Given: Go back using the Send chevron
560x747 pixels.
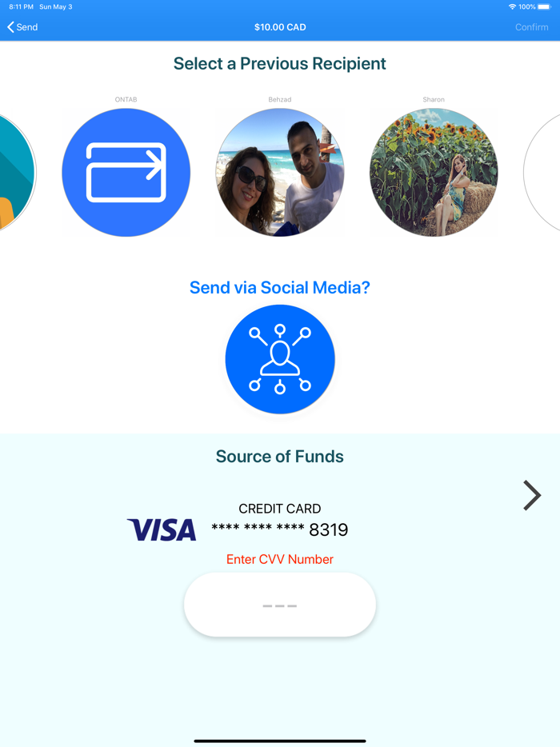Looking at the screenshot, I should pyautogui.click(x=22, y=27).
